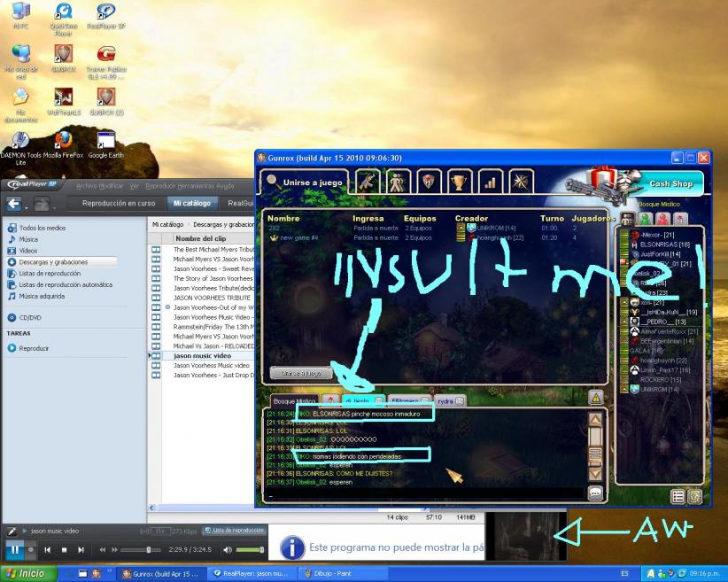Click the yellow warning triangle icon in chat
Viewport: 728px width, 582px height.
[596, 398]
